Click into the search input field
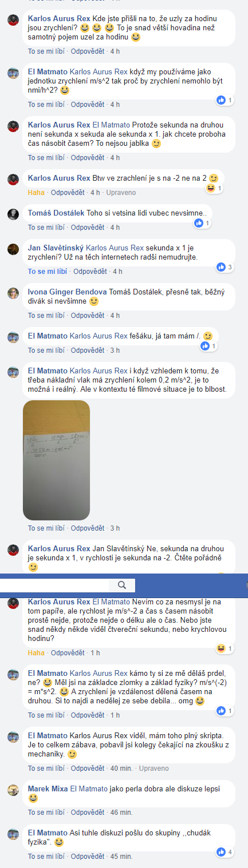This screenshot has height=868, width=248. click(x=54, y=585)
